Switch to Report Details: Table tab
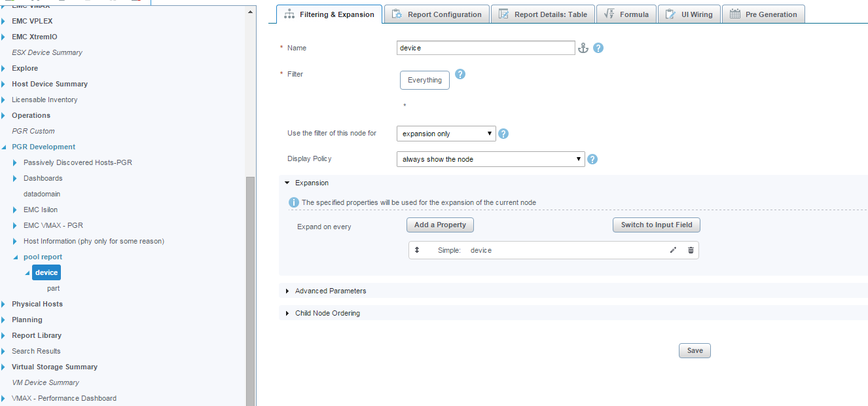Image resolution: width=868 pixels, height=406 pixels. [543, 14]
